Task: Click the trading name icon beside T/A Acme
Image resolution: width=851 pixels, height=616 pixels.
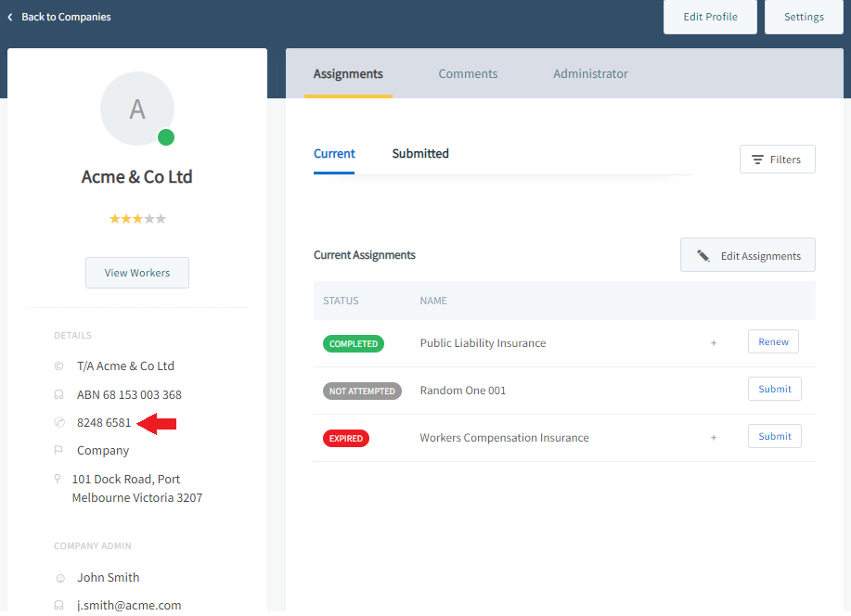Action: pos(59,366)
